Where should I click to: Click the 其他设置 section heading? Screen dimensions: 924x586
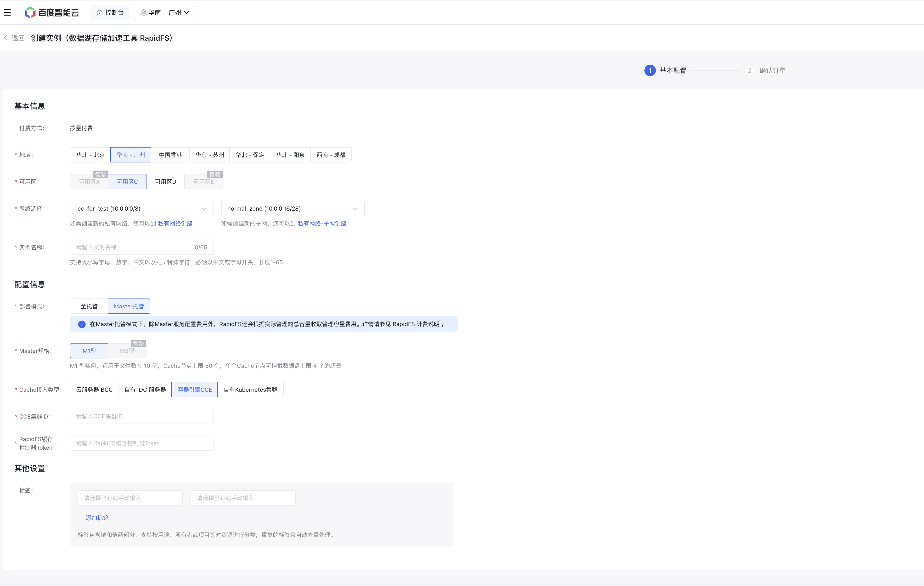tap(29, 469)
